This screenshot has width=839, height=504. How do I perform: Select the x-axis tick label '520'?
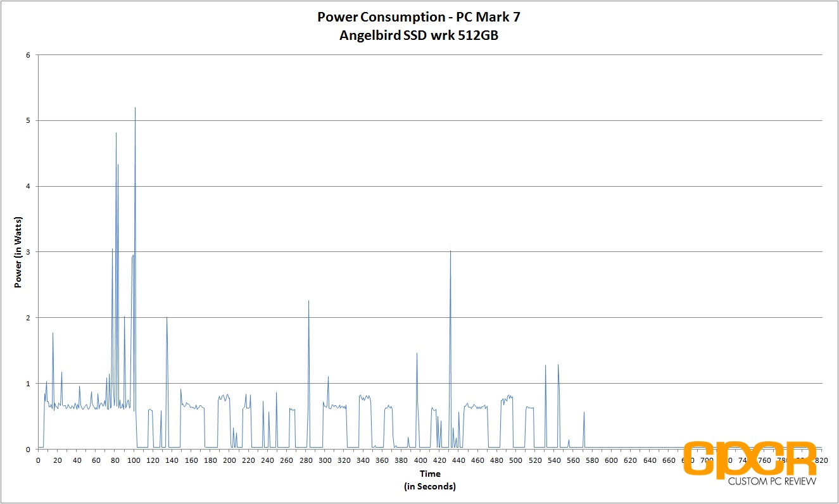tap(536, 460)
